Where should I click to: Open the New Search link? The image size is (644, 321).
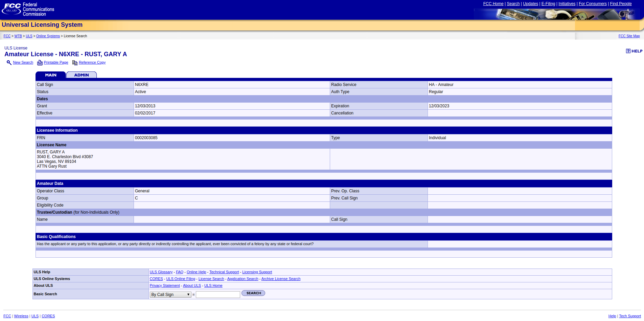[x=23, y=63]
